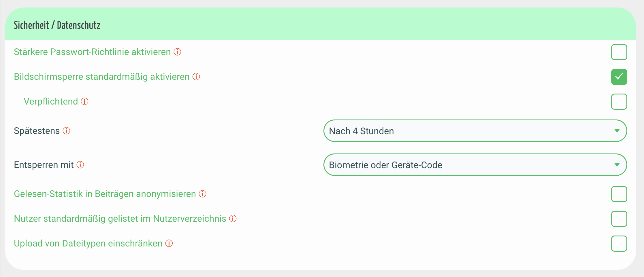The image size is (644, 277).
Task: Uncheck the Bildschirmsperre standardmäßig aktivieren checkbox
Action: coord(619,77)
